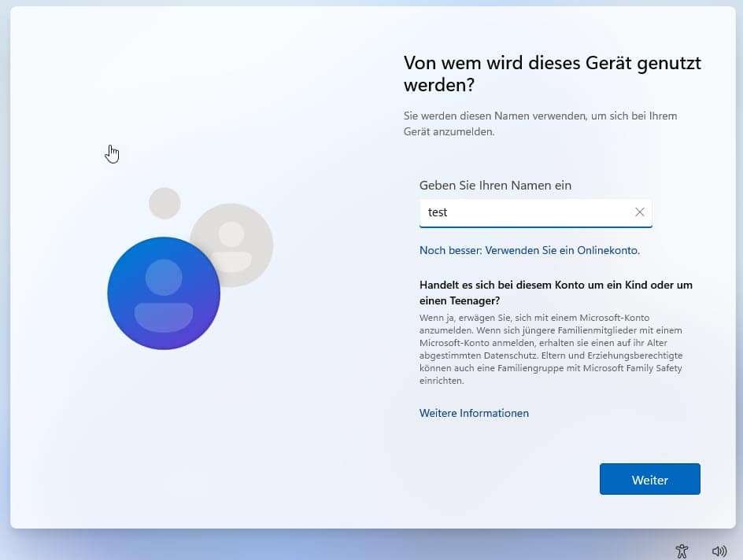Select the person silhouette inside the blue circle

pos(163,293)
